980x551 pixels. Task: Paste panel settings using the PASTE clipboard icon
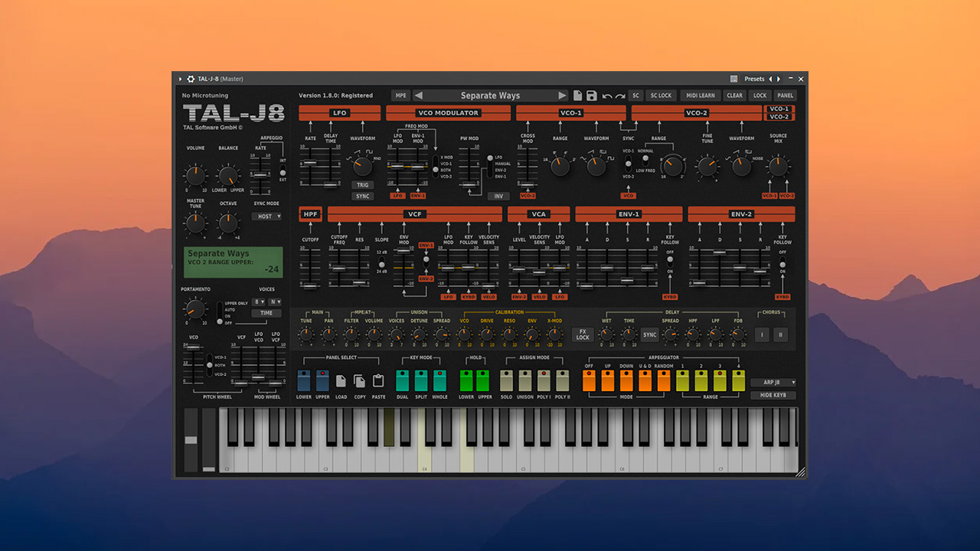pyautogui.click(x=378, y=380)
